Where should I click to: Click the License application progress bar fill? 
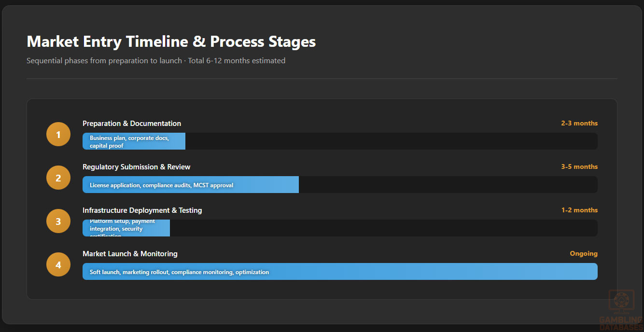(x=190, y=185)
